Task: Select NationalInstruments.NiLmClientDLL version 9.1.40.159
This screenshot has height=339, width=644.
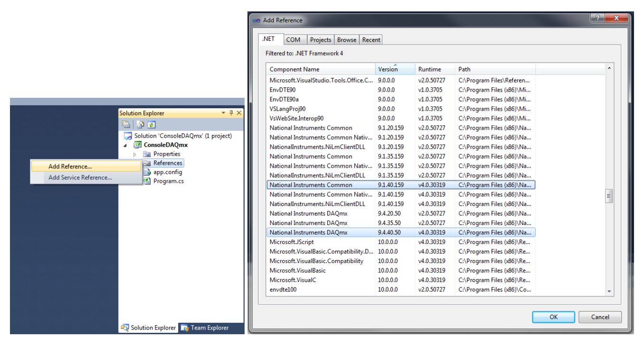Action: [401, 204]
